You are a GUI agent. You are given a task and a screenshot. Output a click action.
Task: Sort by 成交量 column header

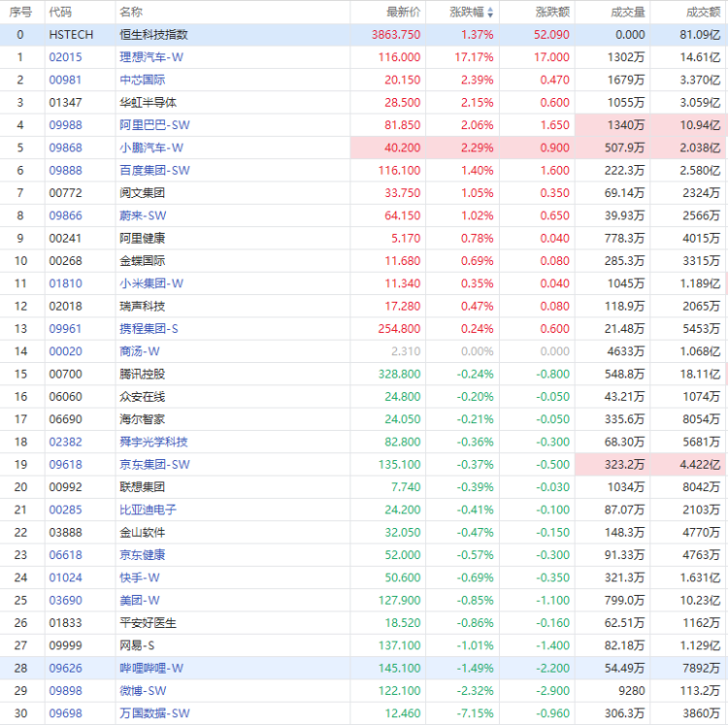[x=628, y=12]
